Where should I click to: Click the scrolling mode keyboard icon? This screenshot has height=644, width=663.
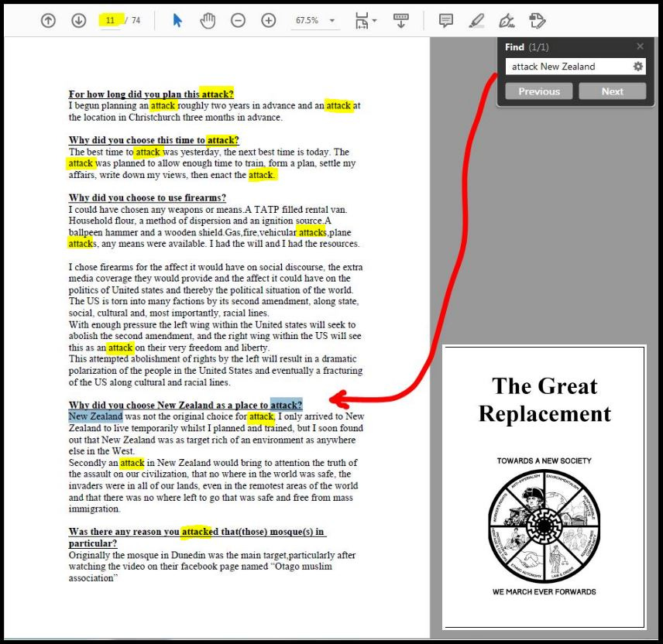(x=401, y=20)
